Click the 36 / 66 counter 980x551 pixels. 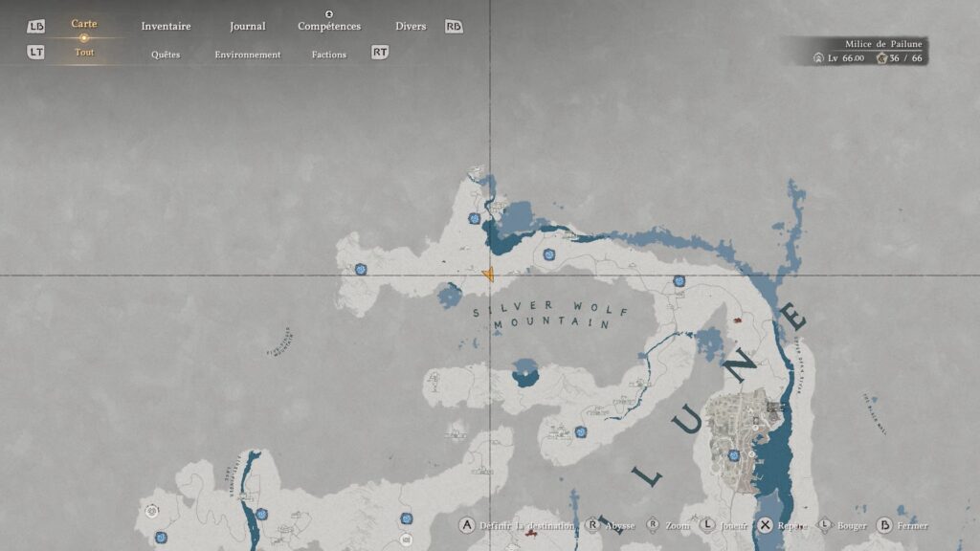(900, 58)
